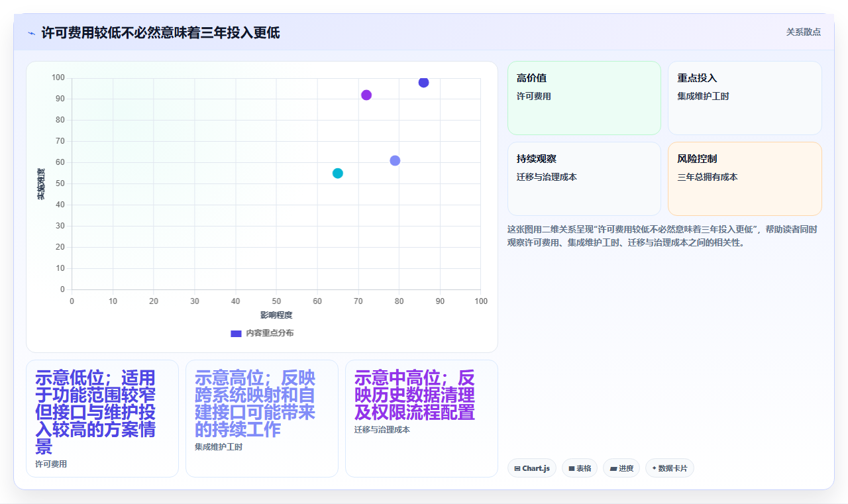The width and height of the screenshot is (848, 504).
Task: Open the 风险控制 三年总拥有成本 card
Action: pos(745,179)
